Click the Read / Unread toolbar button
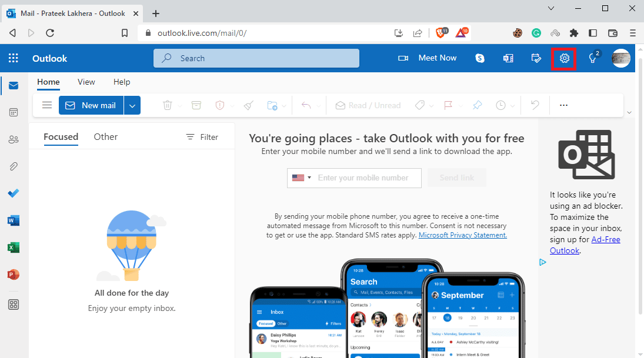This screenshot has height=358, width=644. click(368, 105)
